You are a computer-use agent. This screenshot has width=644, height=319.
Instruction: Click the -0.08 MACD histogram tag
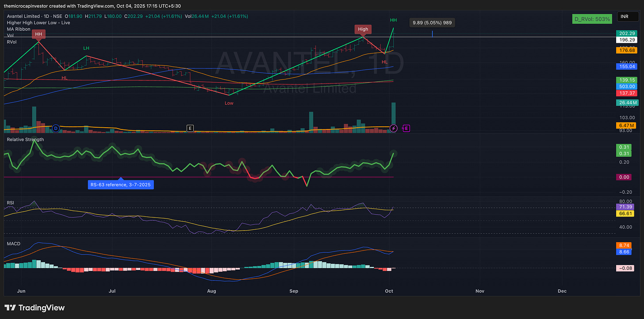click(625, 268)
